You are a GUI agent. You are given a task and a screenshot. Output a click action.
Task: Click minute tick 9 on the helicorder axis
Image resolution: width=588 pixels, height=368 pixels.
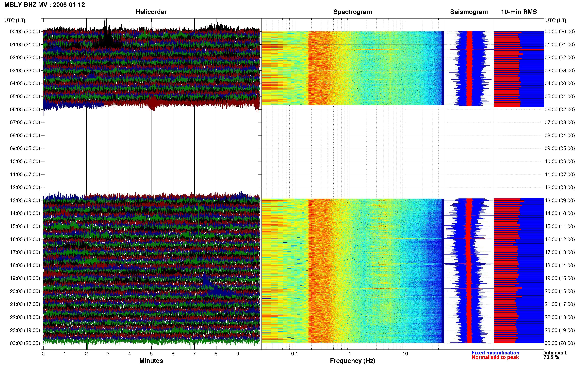(238, 354)
